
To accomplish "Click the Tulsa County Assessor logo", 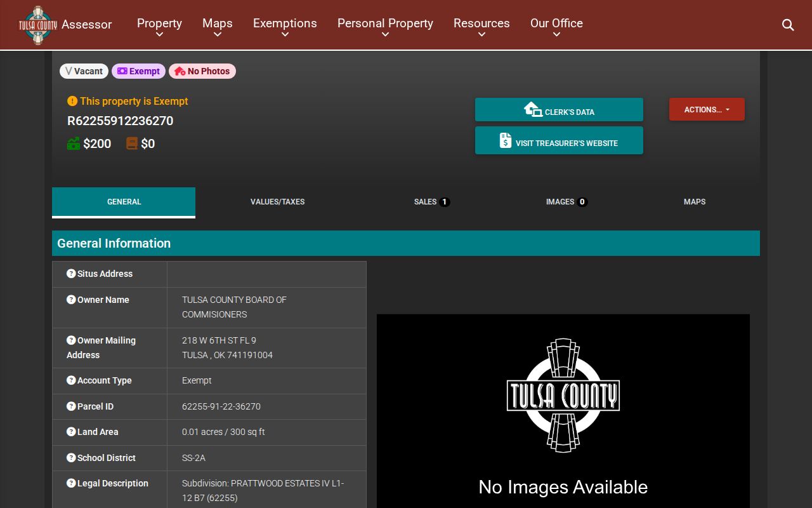I will 38,25.
